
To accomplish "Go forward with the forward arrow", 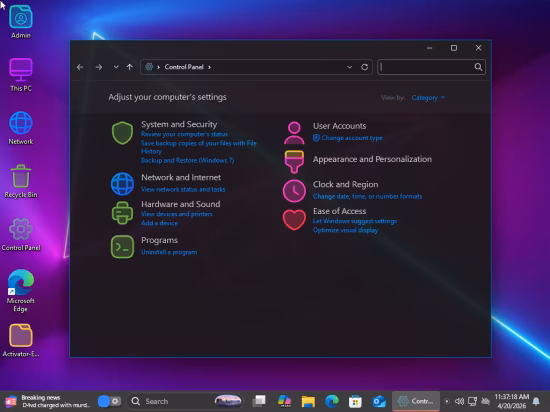I will click(x=99, y=67).
